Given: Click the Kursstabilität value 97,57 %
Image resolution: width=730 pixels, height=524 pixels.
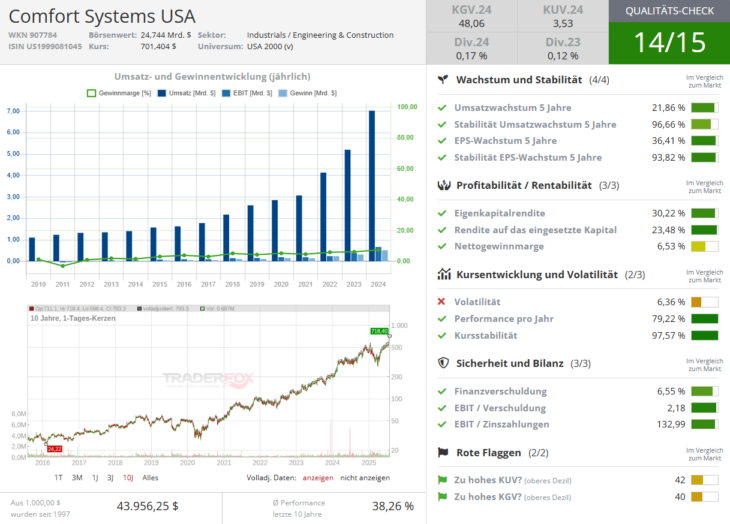Looking at the screenshot, I should pos(669,336).
